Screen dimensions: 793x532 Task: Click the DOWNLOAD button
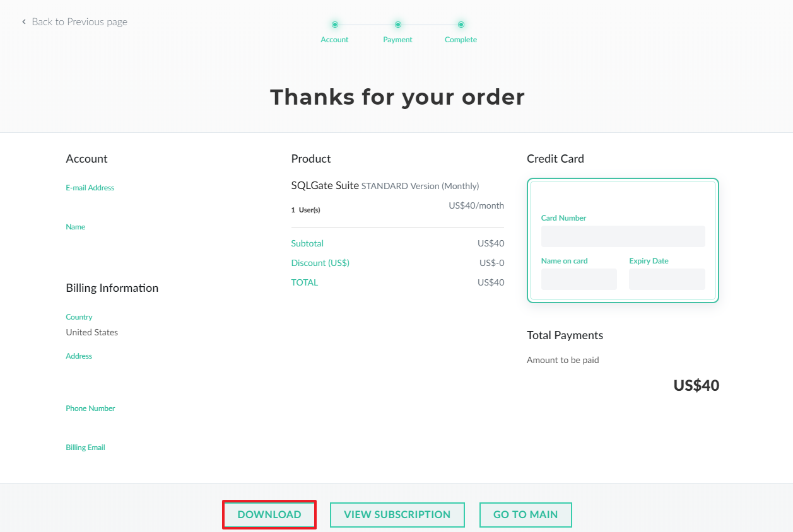click(x=269, y=514)
